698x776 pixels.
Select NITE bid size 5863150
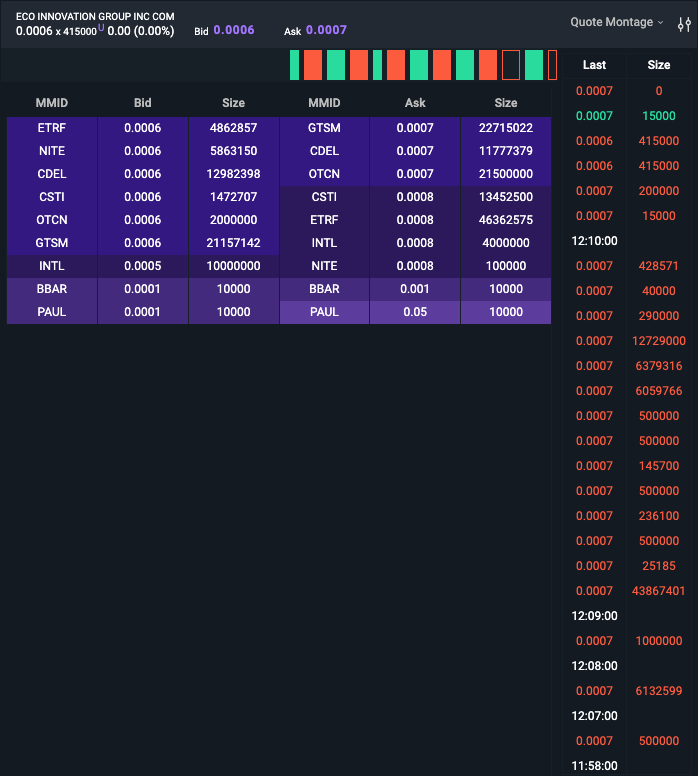pyautogui.click(x=234, y=151)
